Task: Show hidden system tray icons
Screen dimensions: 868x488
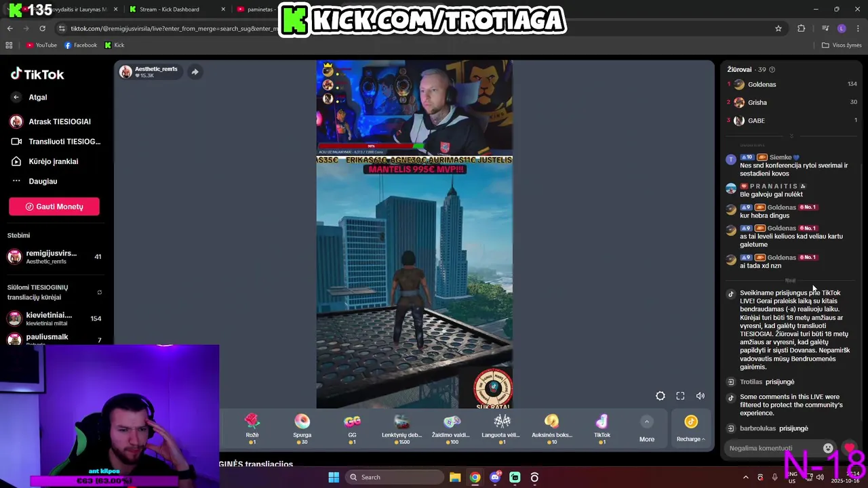Action: [746, 477]
